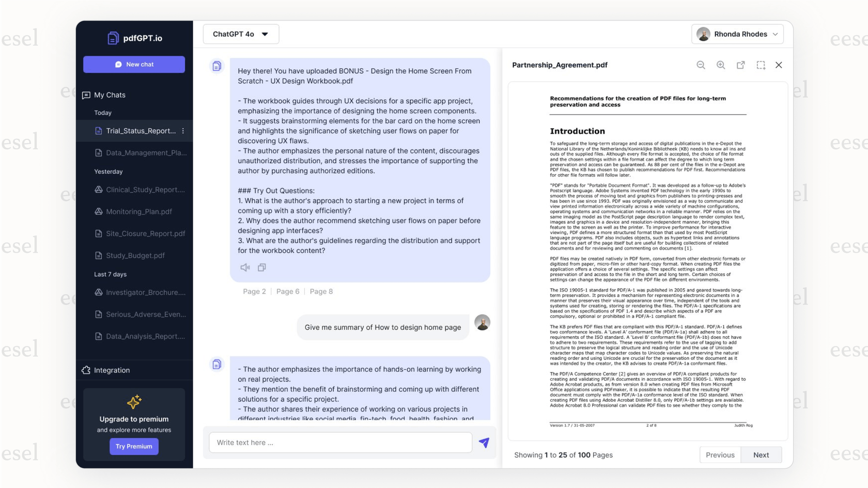Open the Page 2 source reference
The image size is (868, 488).
(x=254, y=291)
